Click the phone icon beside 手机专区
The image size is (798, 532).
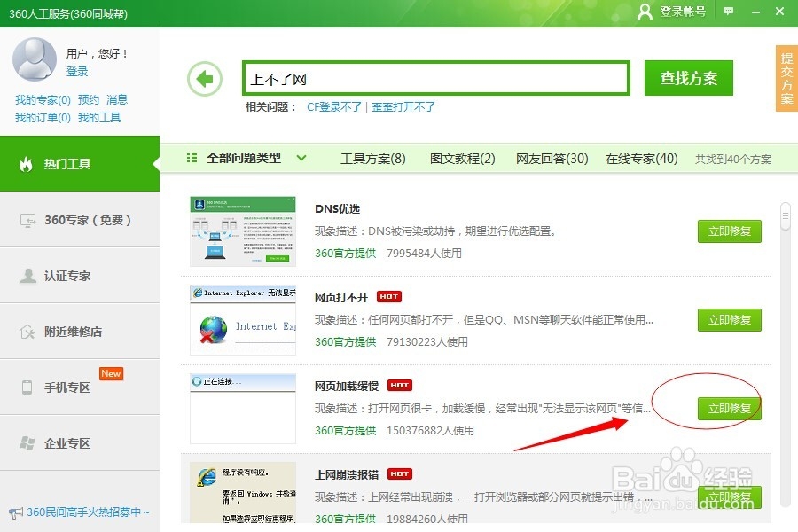coord(27,387)
